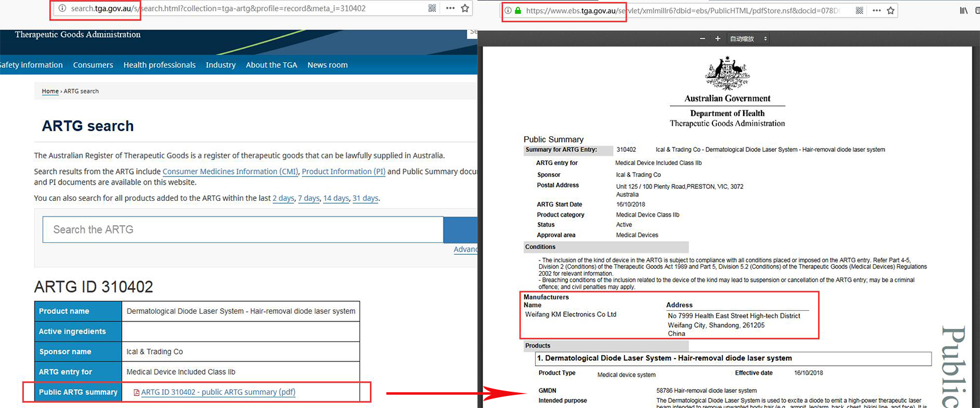The height and width of the screenshot is (408, 980).
Task: Click Dermatological Diode Laser System product name cell
Action: click(241, 311)
